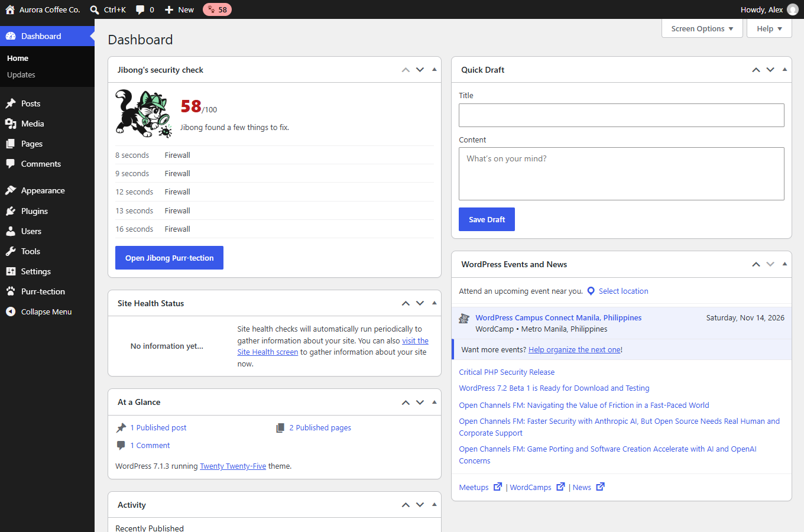The width and height of the screenshot is (804, 532).
Task: Open the Ctrl+K search magnifier icon
Action: click(95, 9)
